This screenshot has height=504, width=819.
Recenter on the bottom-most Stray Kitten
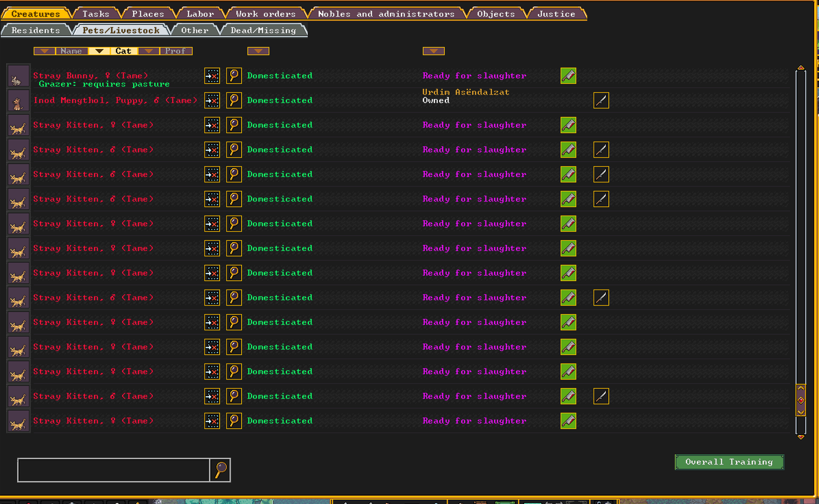[212, 421]
